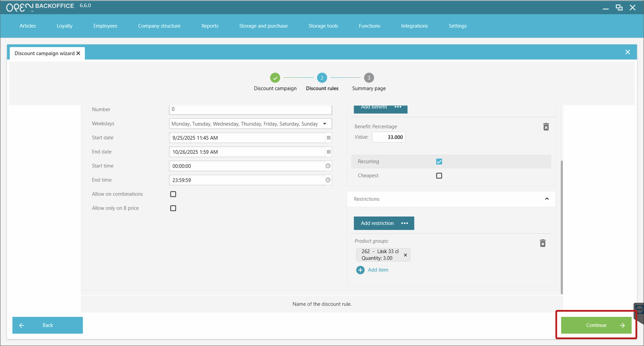The image size is (644, 346).
Task: Check Allow on combinations
Action: 173,194
